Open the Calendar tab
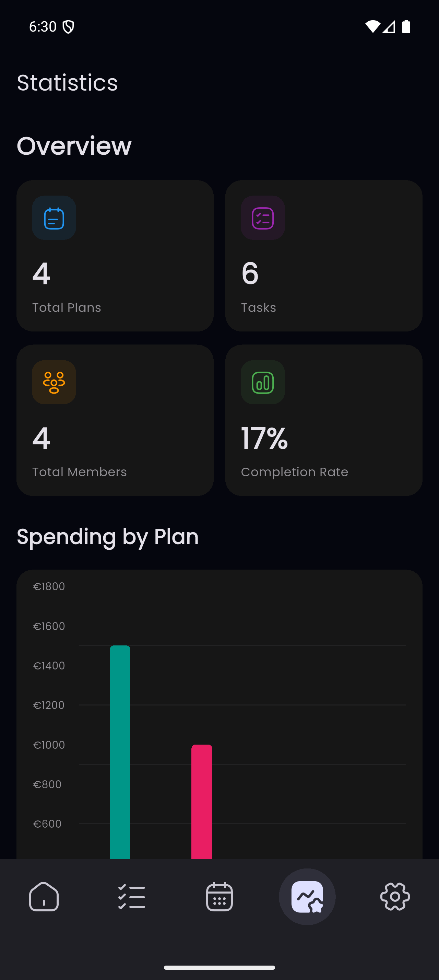439x980 pixels. pyautogui.click(x=219, y=896)
